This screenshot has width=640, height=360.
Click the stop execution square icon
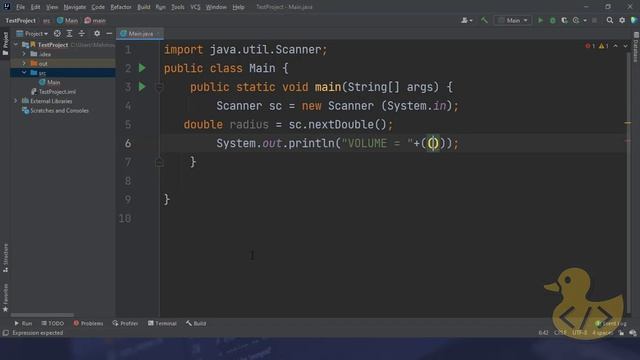pos(594,20)
